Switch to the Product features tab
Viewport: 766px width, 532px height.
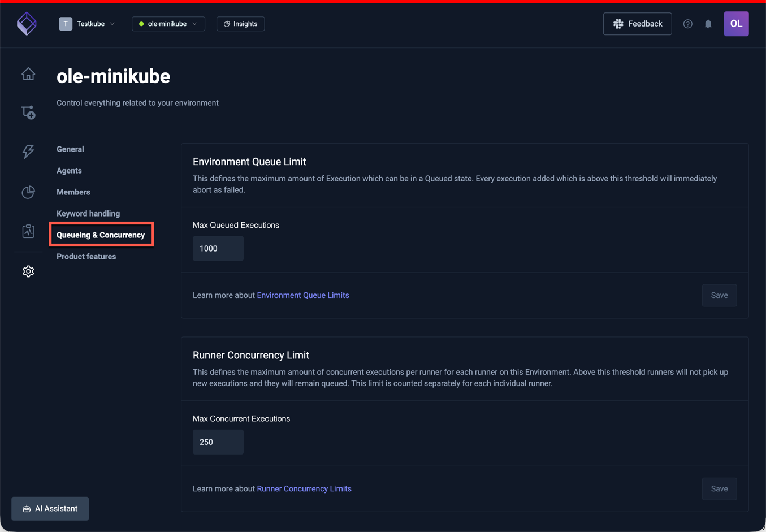click(86, 257)
